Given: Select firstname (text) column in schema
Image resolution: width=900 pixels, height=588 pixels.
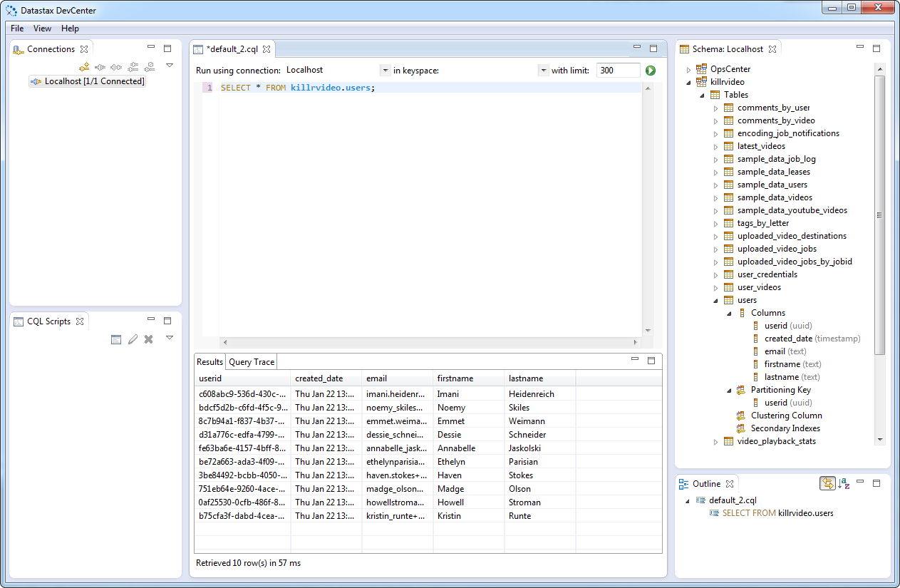Looking at the screenshot, I should point(792,364).
